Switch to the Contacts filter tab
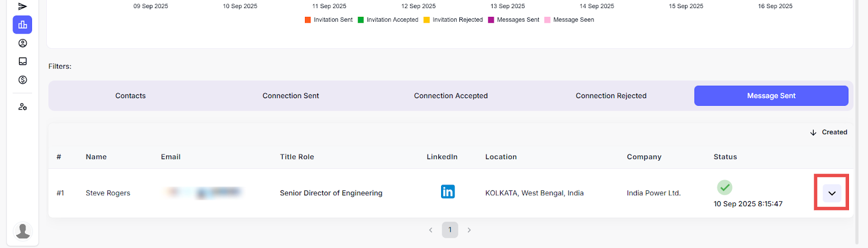The height and width of the screenshot is (248, 868). pyautogui.click(x=130, y=96)
